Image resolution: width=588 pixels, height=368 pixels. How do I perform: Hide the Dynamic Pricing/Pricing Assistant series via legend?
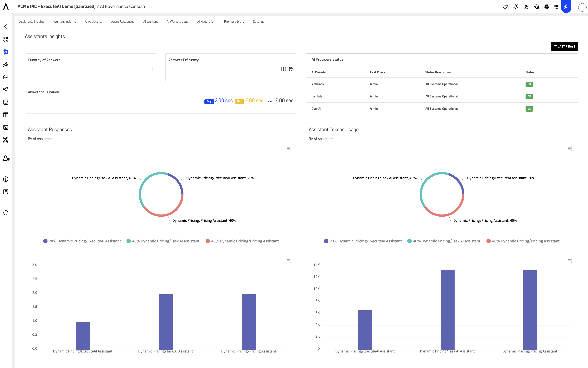pyautogui.click(x=245, y=241)
